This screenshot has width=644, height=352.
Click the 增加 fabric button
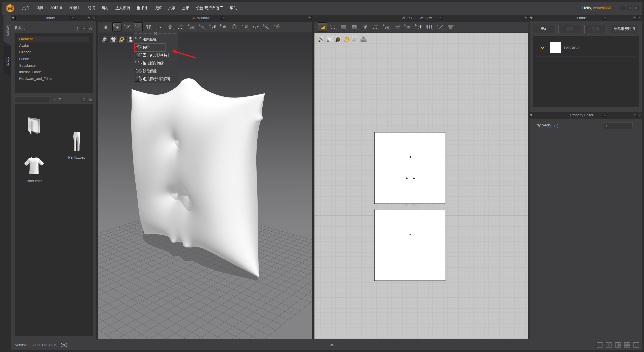tap(544, 29)
